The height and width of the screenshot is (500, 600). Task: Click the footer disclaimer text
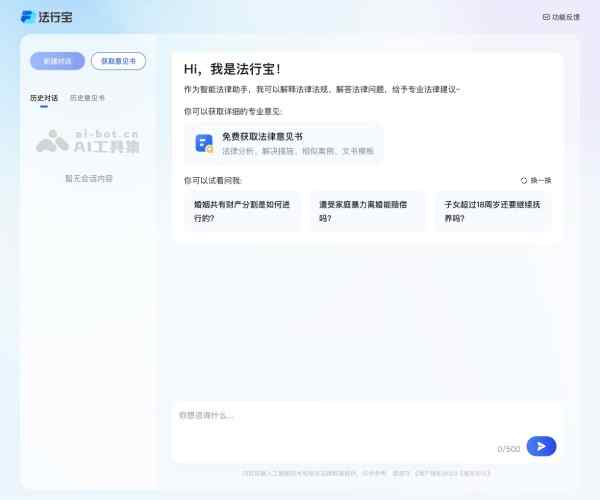(366, 474)
